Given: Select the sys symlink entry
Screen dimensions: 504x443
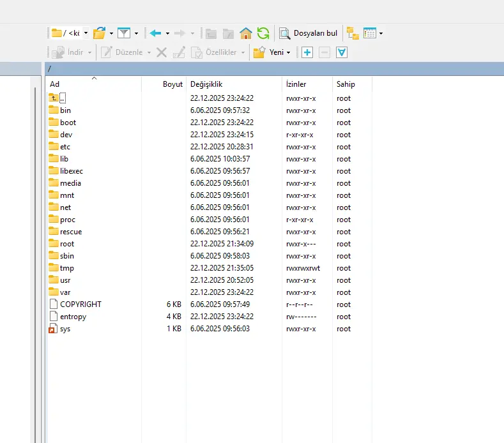Looking at the screenshot, I should pyautogui.click(x=65, y=329).
